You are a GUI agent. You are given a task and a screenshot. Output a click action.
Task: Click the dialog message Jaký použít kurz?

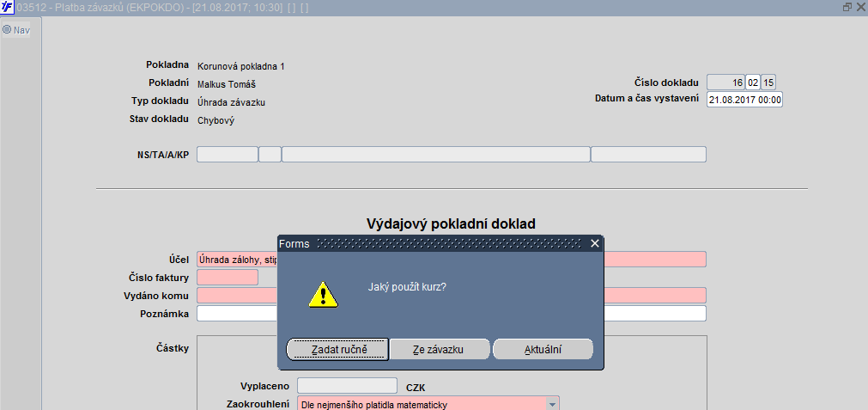(407, 287)
